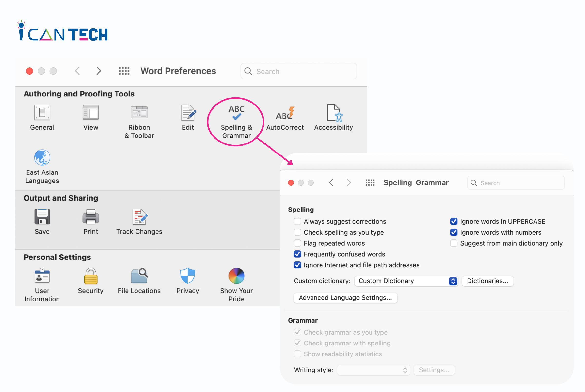Screen dimensions: 585x392
Task: Open Show Your Pride preferences
Action: pos(237,285)
